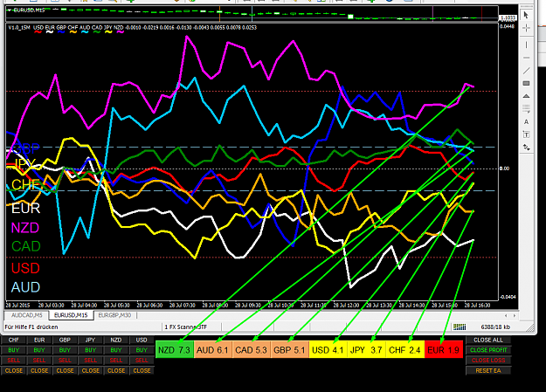Click SELL under the CHF column

tap(14, 361)
